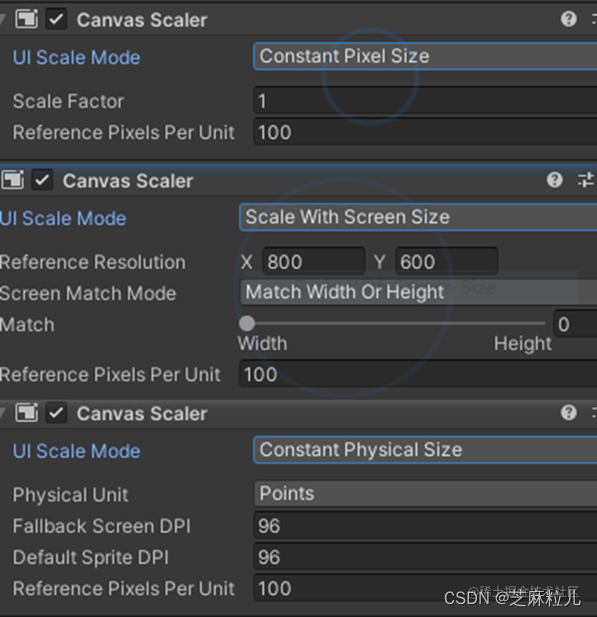Click the Reference Resolution X field
Screen dimensions: 597x617
click(314, 261)
